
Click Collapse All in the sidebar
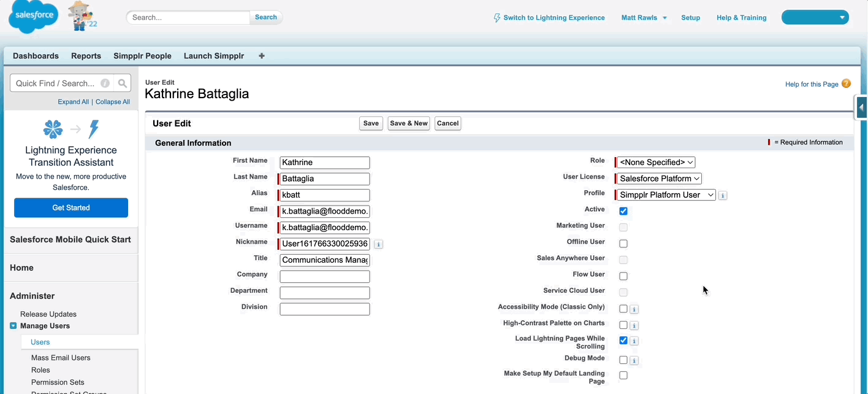[x=113, y=102]
